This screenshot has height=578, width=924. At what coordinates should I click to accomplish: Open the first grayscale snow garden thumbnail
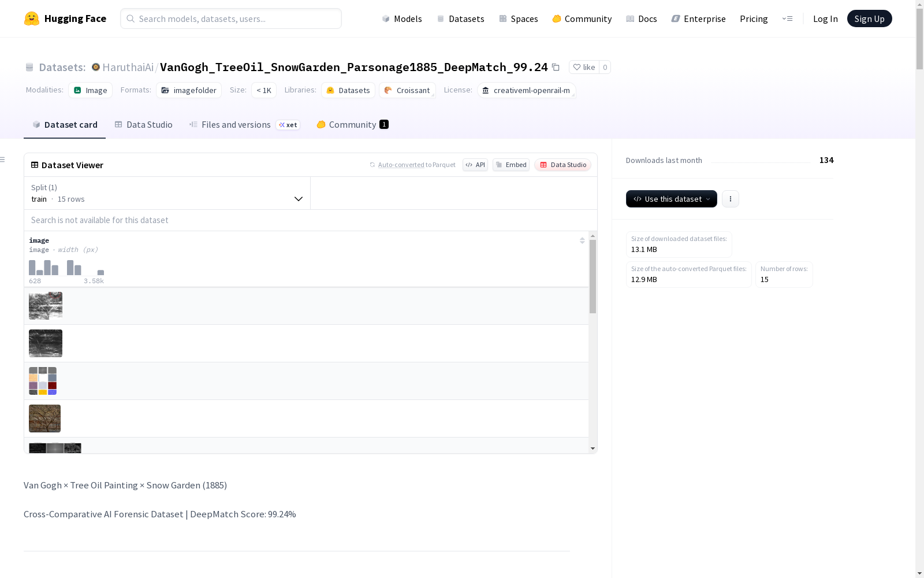pyautogui.click(x=46, y=306)
